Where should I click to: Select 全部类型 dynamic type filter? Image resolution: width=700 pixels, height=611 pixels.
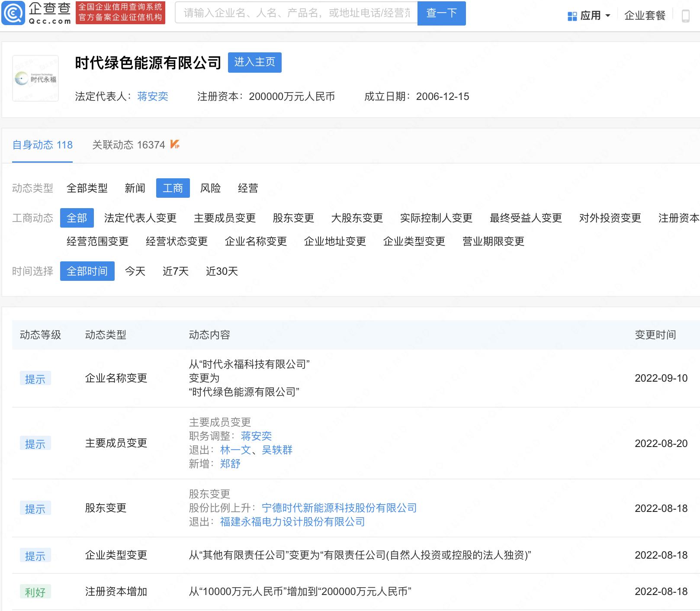coord(87,188)
